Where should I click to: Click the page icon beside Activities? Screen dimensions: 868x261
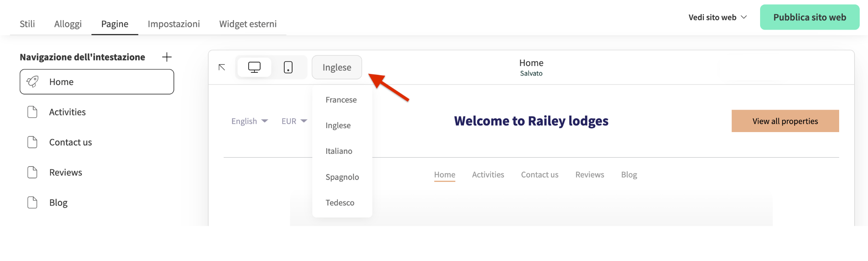[x=32, y=112]
